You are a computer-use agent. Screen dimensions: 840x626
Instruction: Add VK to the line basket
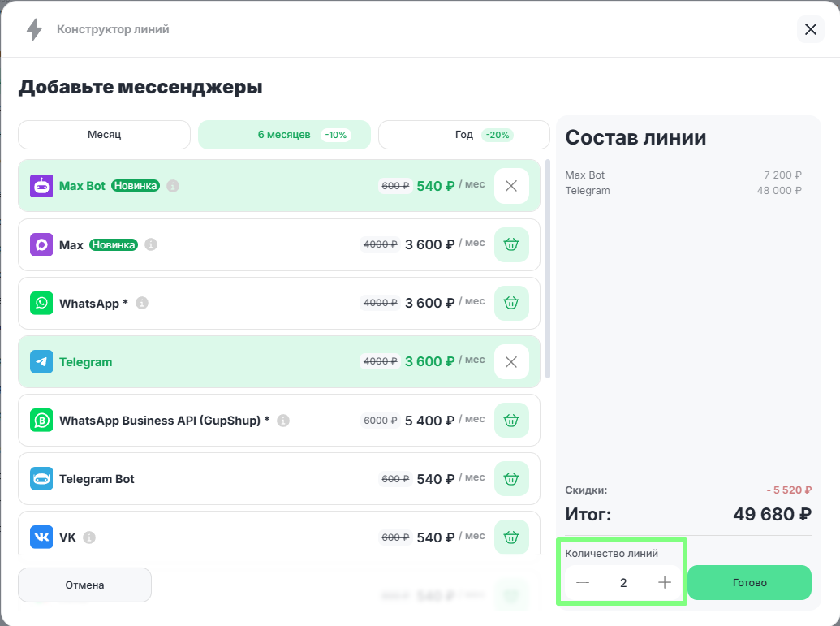pyautogui.click(x=511, y=537)
